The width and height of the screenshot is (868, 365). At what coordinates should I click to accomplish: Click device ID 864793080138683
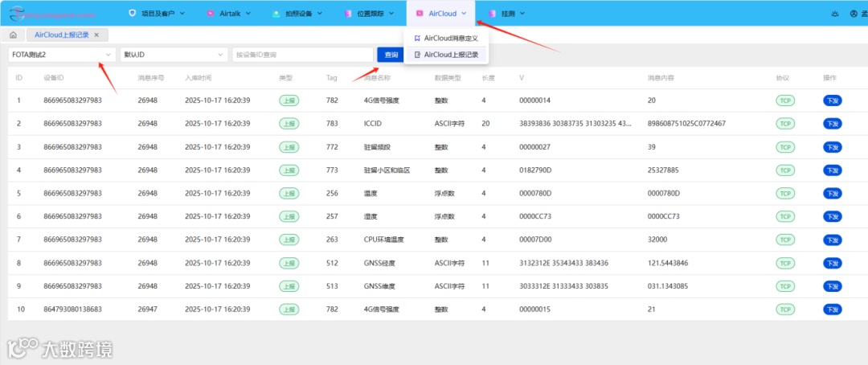click(x=72, y=310)
